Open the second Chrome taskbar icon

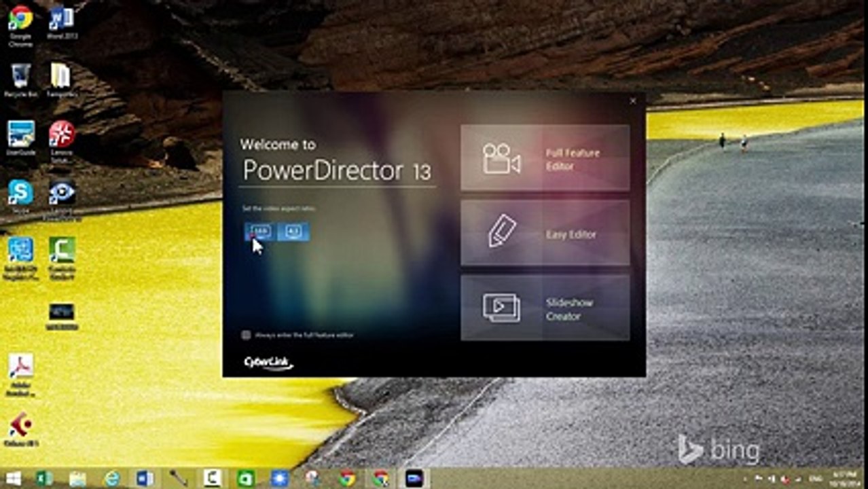(380, 479)
